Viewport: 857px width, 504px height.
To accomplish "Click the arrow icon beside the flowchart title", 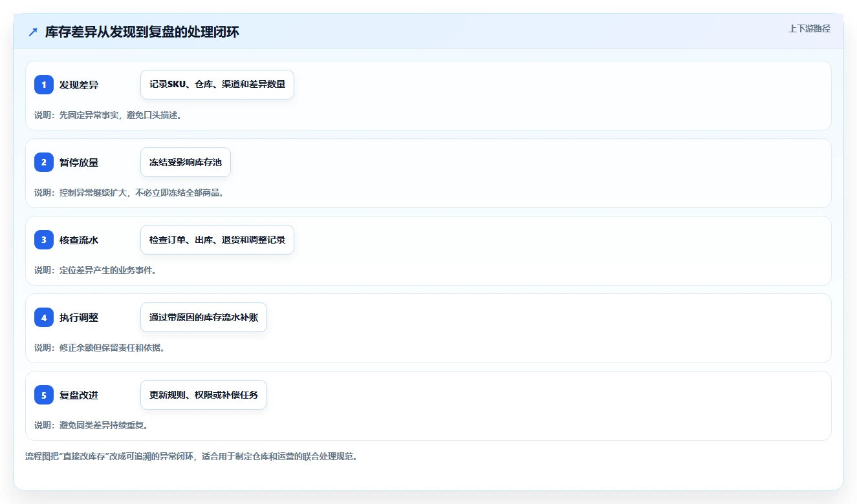I will (33, 32).
